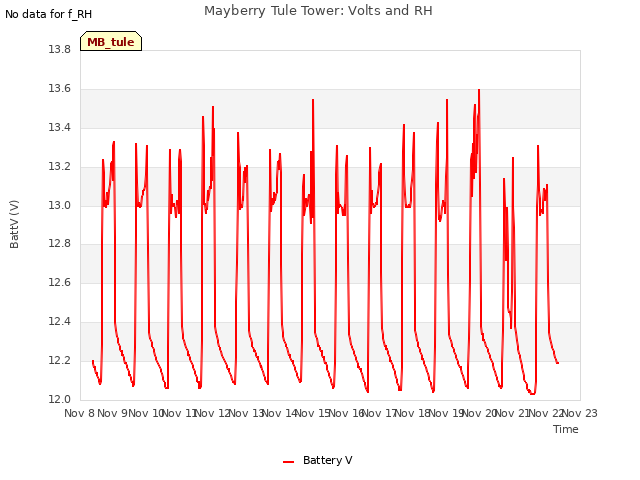Image resolution: width=640 pixels, height=480 pixels.
Task: Click the Time axis title
Action: [565, 429]
